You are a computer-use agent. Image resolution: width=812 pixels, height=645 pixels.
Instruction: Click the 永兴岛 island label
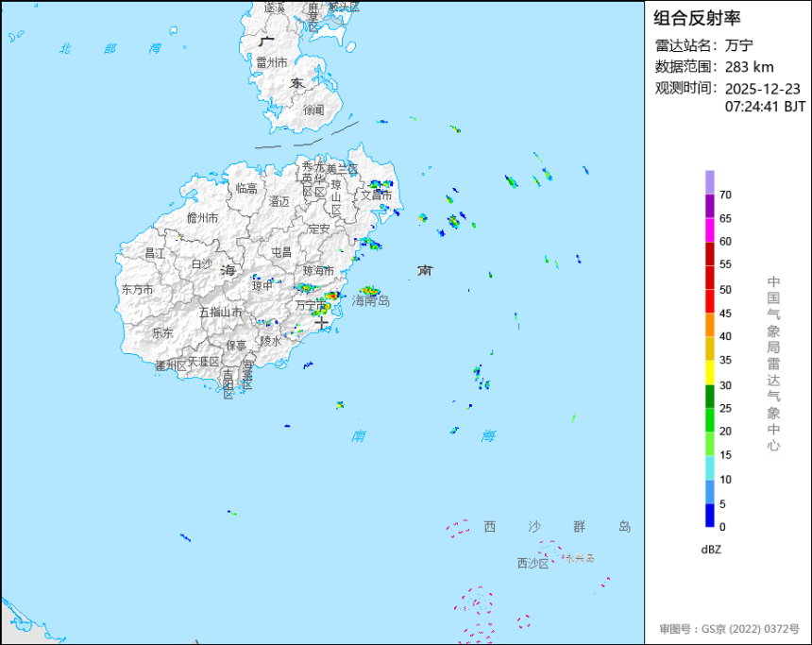580,558
